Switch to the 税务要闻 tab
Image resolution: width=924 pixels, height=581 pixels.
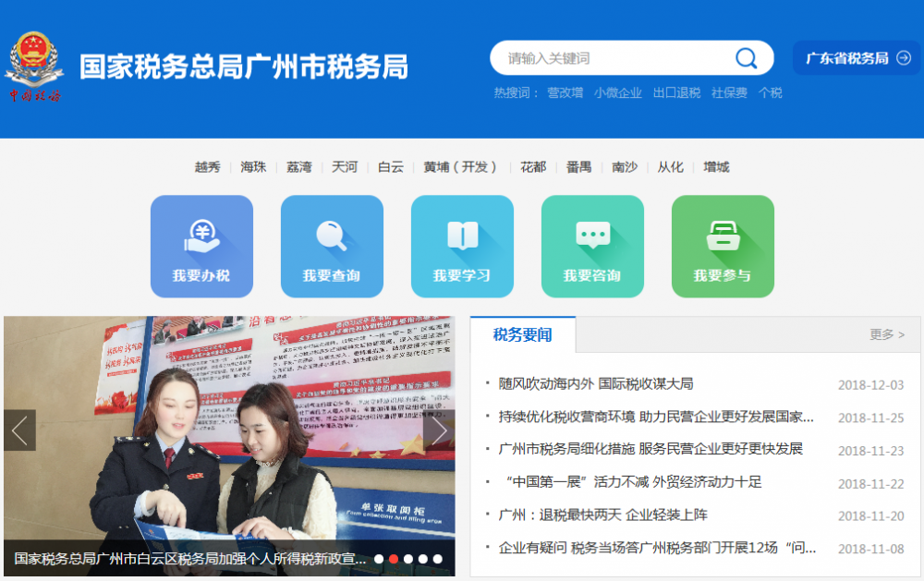coord(522,334)
